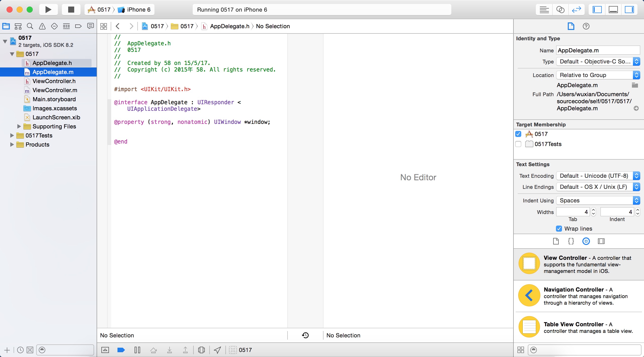Select Navigation Controller library object
The height and width of the screenshot is (357, 644).
(x=579, y=296)
